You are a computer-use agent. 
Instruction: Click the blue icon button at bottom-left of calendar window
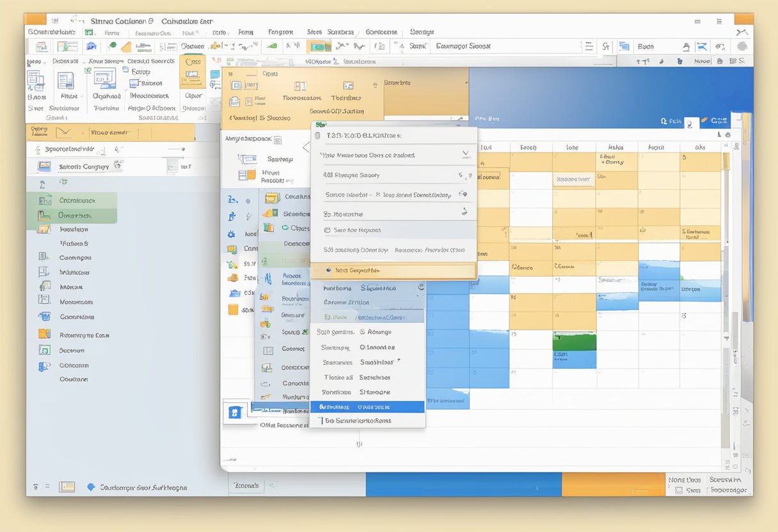[234, 412]
